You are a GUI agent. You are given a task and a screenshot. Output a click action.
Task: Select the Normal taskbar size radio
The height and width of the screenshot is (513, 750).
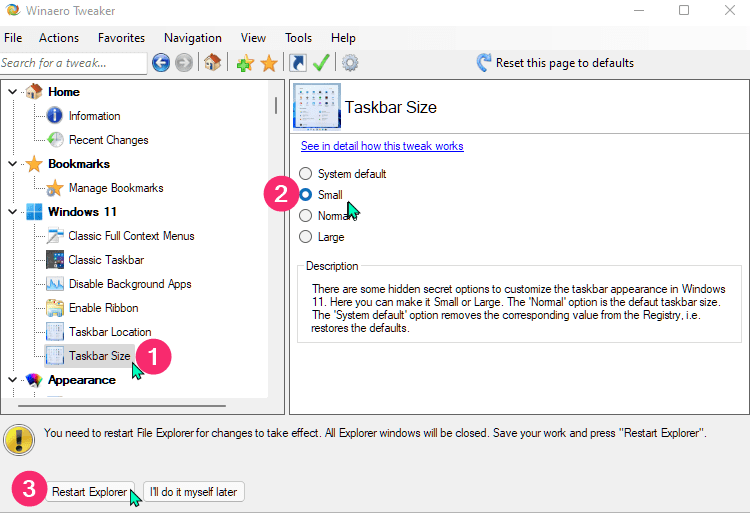tap(305, 216)
